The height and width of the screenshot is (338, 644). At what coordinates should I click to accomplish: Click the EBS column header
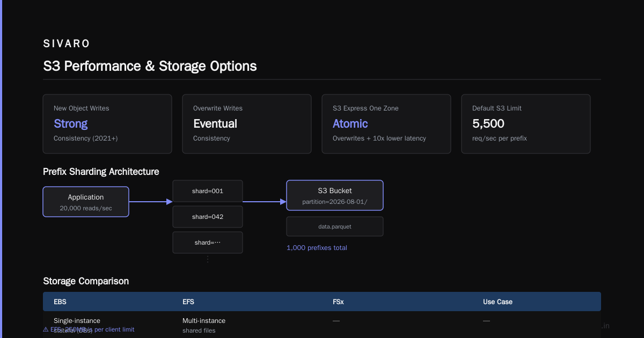pos(60,302)
